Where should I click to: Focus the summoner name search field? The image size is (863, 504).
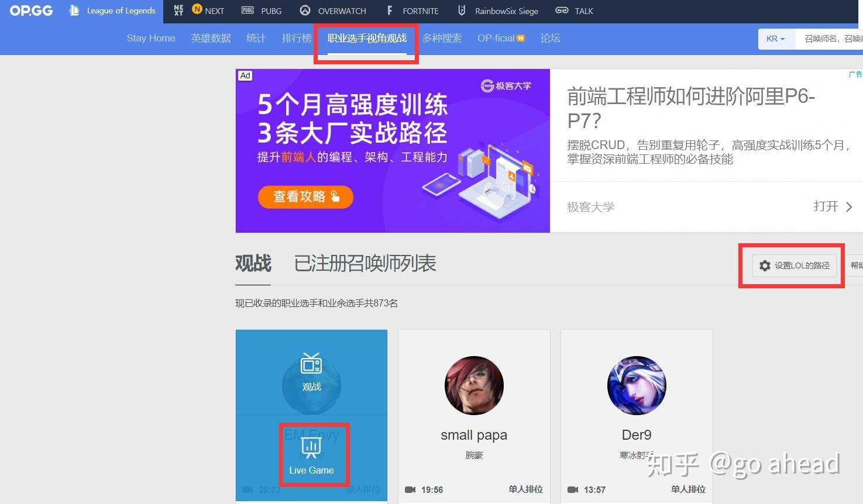(x=830, y=39)
